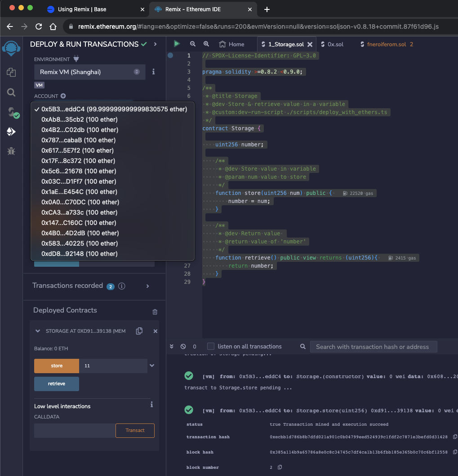Click the terminal search magnifier icon

click(x=302, y=346)
